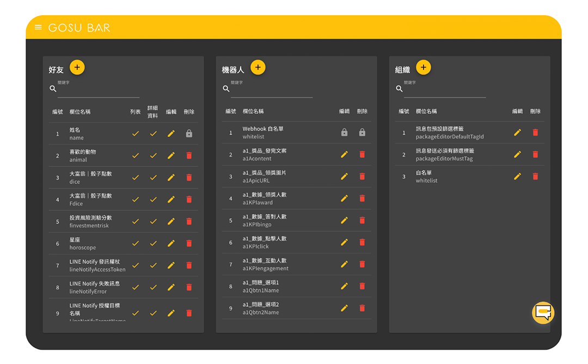Screen dimensions: 588x364
Task: Open the hamburger menu beside GOSU BAR
Action: point(38,27)
